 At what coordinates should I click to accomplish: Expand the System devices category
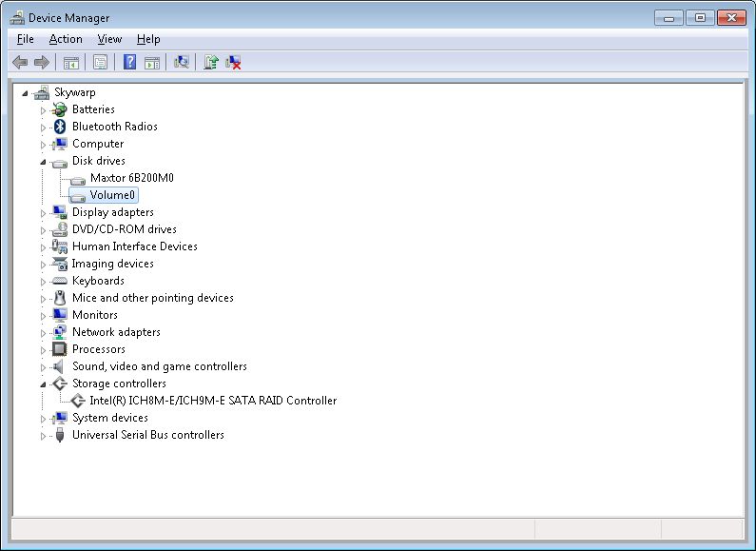coord(43,419)
